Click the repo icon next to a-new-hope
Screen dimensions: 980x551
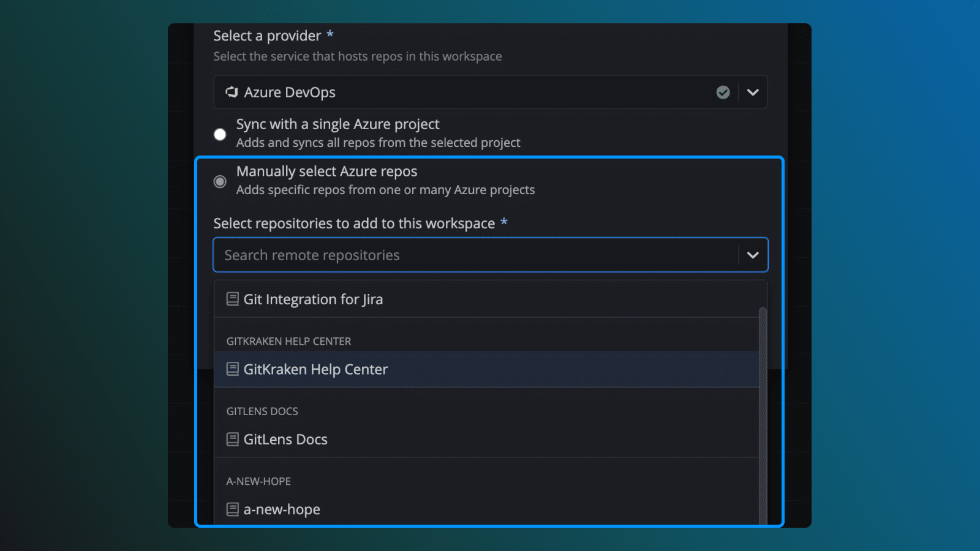click(233, 509)
